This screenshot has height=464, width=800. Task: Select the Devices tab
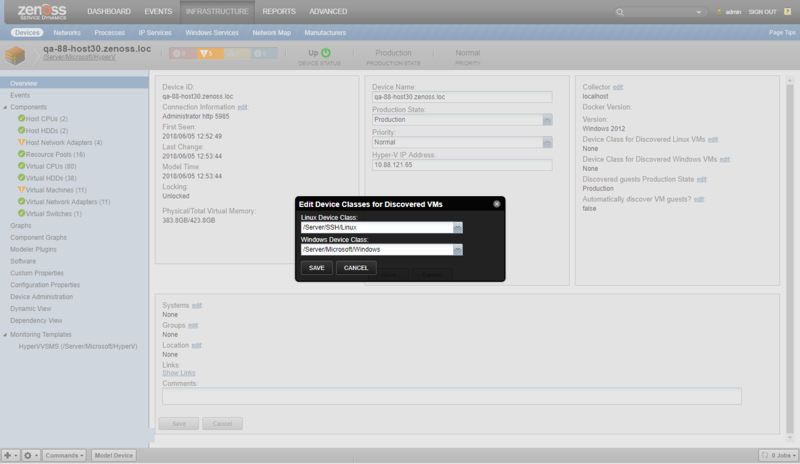(27, 33)
